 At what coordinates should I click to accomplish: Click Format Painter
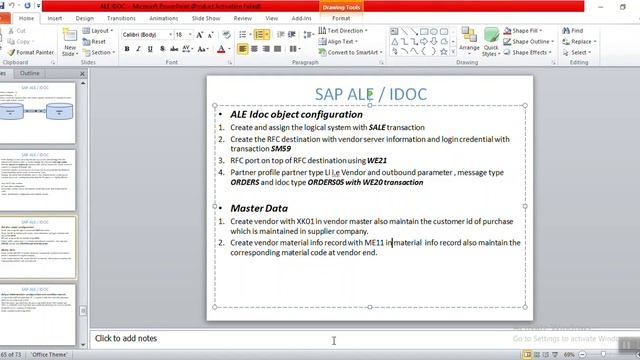pyautogui.click(x=31, y=52)
